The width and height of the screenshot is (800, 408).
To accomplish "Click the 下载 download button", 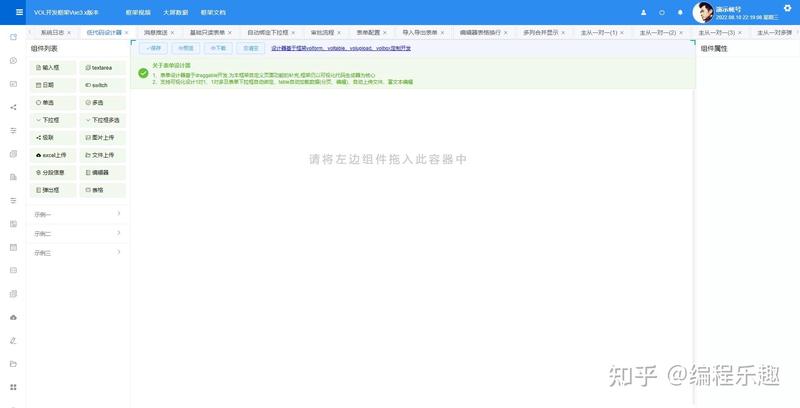I will pos(218,48).
